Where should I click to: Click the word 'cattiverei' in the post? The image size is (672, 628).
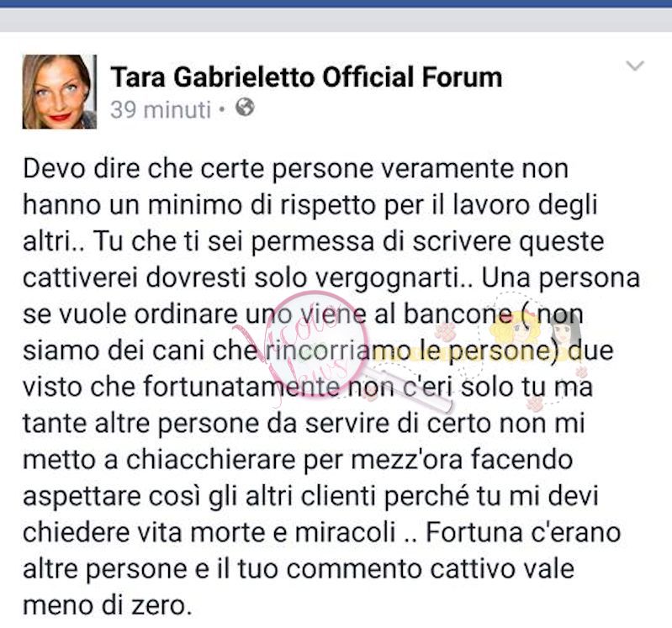[80, 277]
